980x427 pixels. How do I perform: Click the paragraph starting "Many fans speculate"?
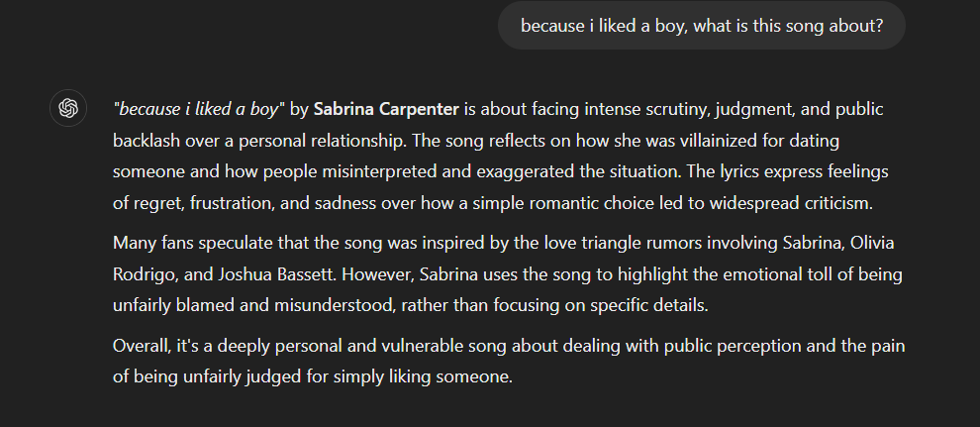coord(508,273)
